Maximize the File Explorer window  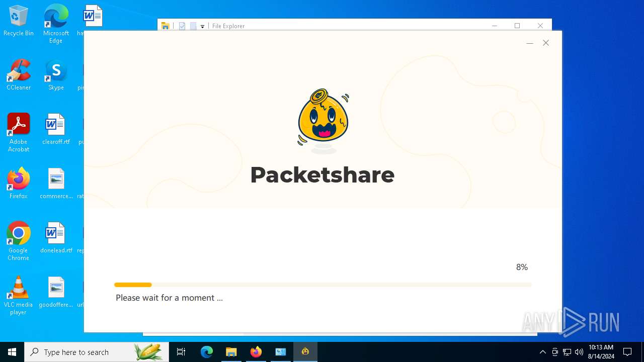[517, 26]
